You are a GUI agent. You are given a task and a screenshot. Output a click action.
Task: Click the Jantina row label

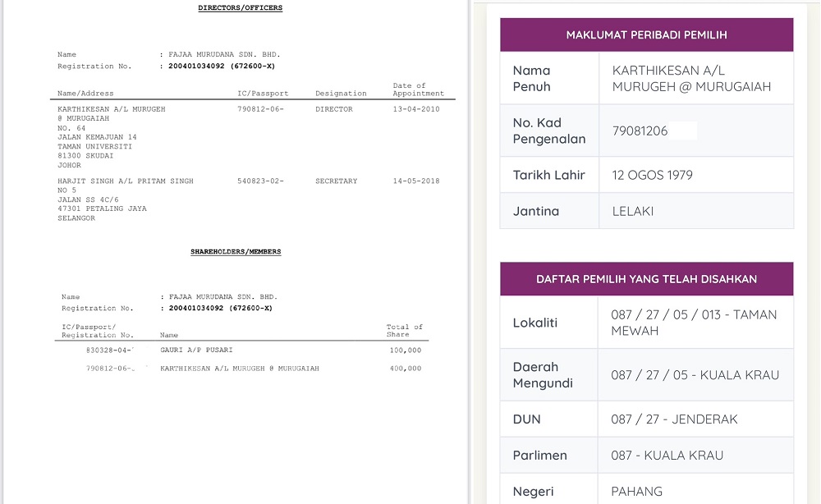536,211
